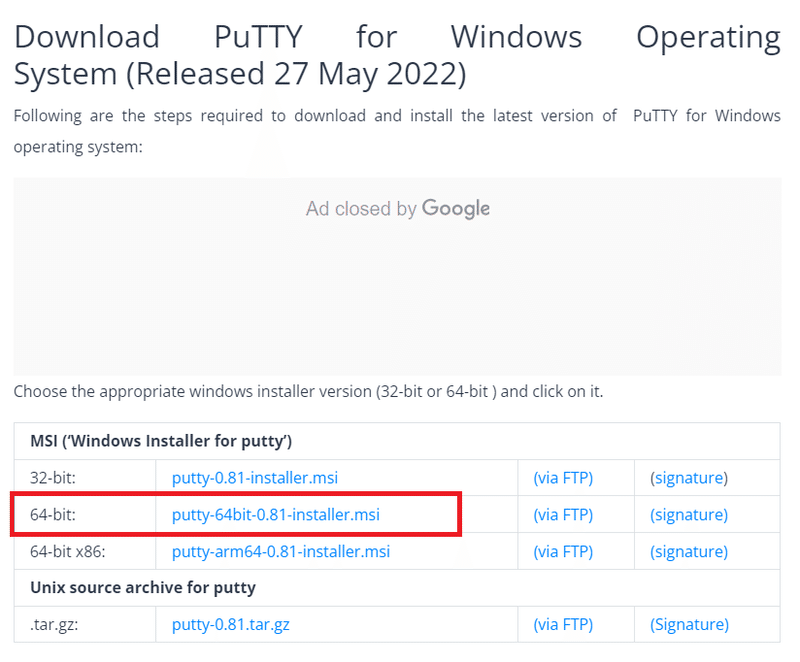Open the signature link for the 32-bit installer
800x662 pixels.
pos(689,478)
